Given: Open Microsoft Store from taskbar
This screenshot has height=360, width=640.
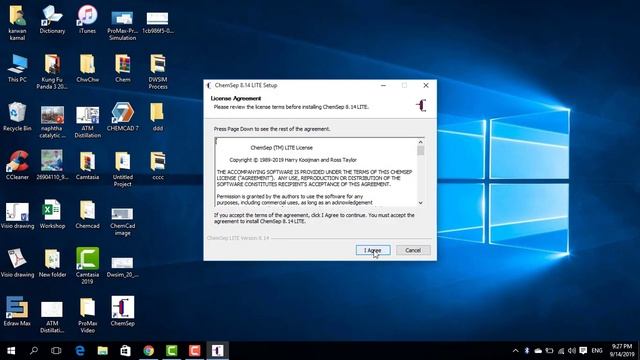Looking at the screenshot, I should (125, 351).
